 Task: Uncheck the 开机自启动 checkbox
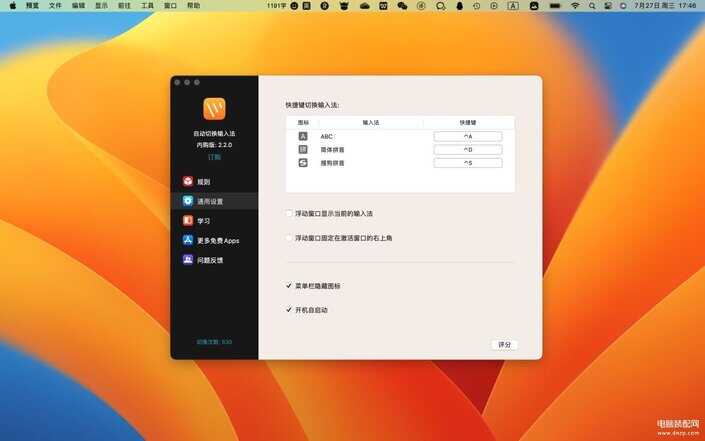pos(289,310)
